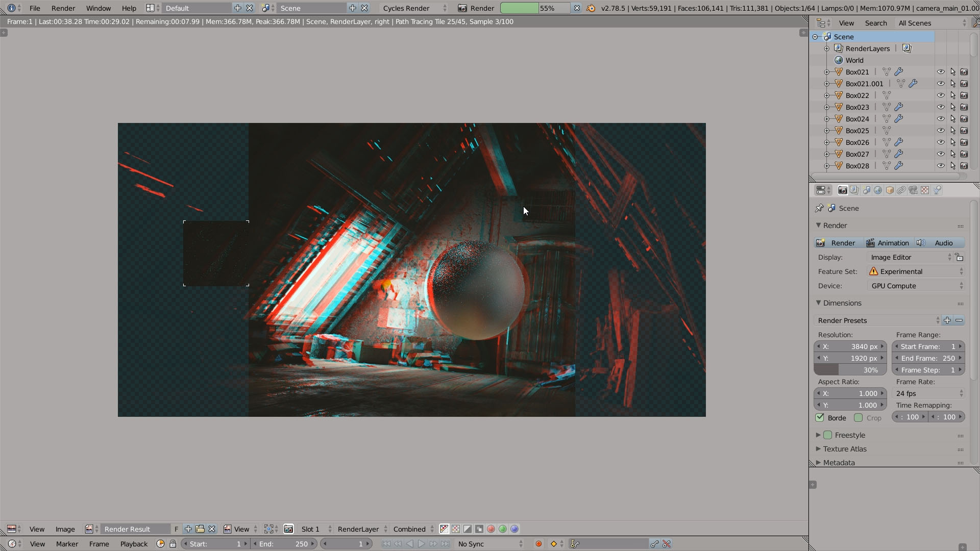Open the Display dropdown Image Editor

[910, 257]
